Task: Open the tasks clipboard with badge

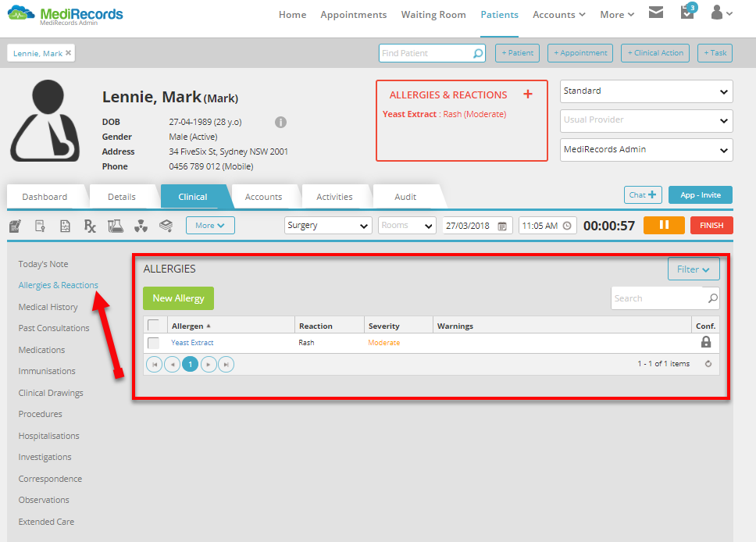Action: coord(688,12)
